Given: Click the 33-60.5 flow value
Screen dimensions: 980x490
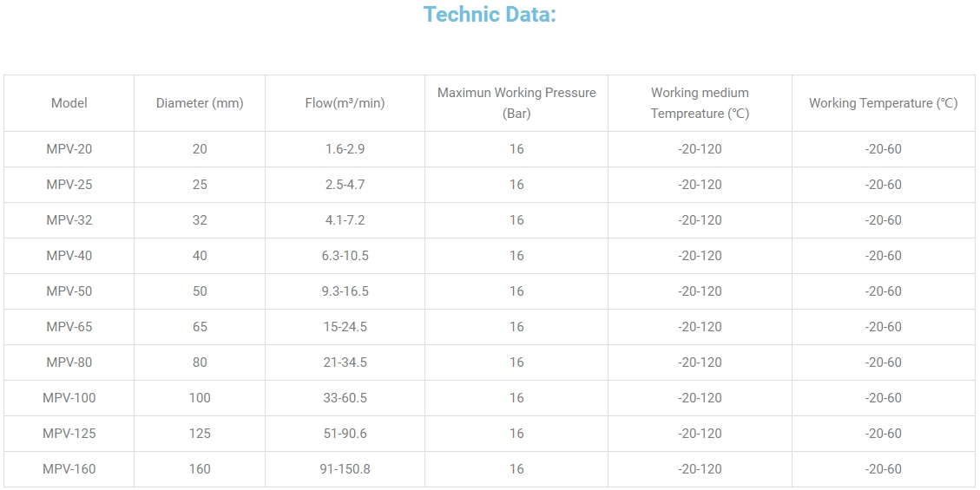Looking at the screenshot, I should (345, 398).
